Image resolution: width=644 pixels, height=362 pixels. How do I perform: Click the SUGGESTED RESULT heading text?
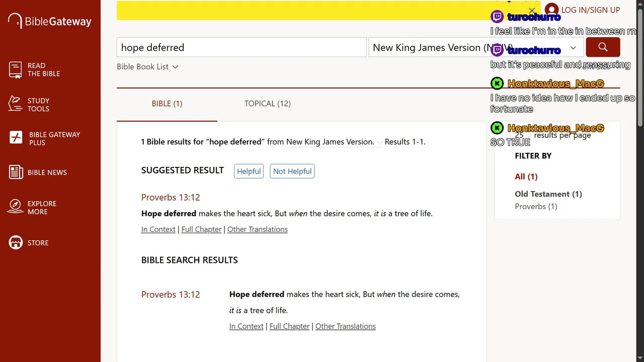coord(183,170)
